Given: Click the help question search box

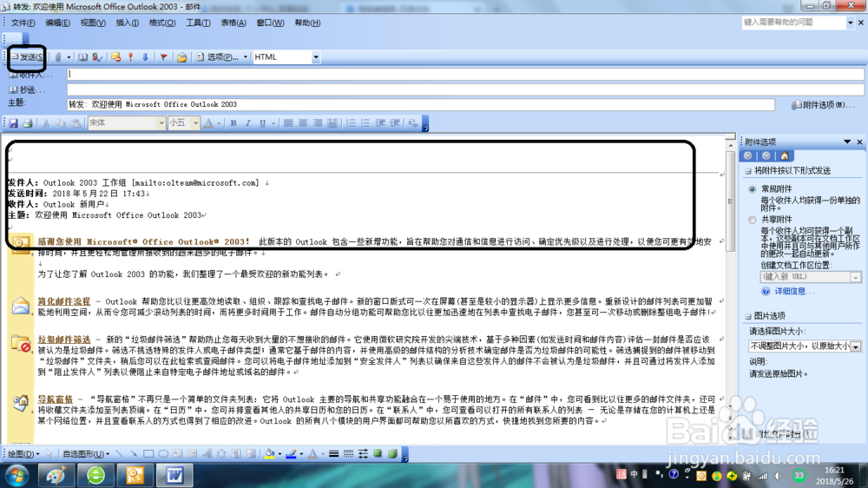Looking at the screenshot, I should (794, 23).
